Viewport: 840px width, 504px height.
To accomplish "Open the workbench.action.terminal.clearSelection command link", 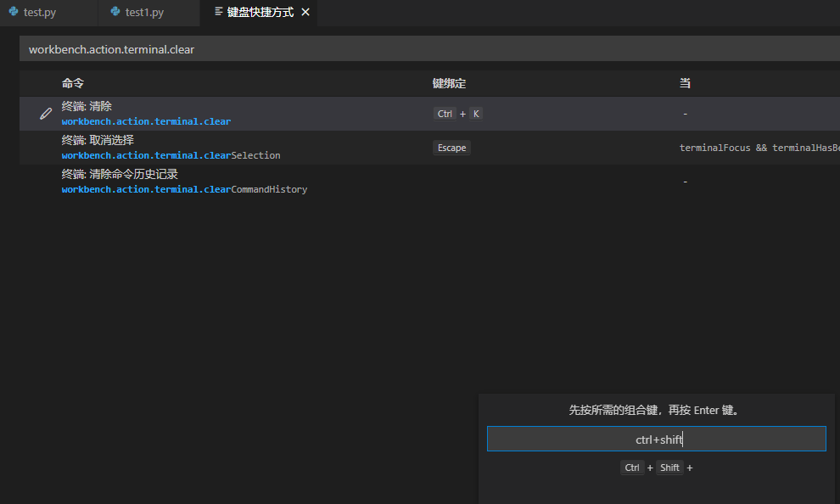I will 170,155.
